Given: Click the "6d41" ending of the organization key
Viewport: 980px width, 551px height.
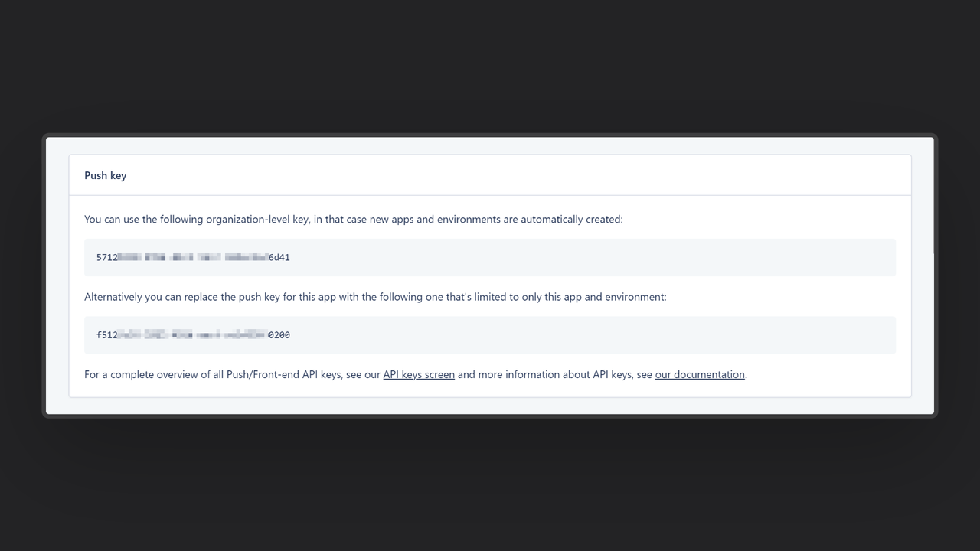Looking at the screenshot, I should 279,257.
